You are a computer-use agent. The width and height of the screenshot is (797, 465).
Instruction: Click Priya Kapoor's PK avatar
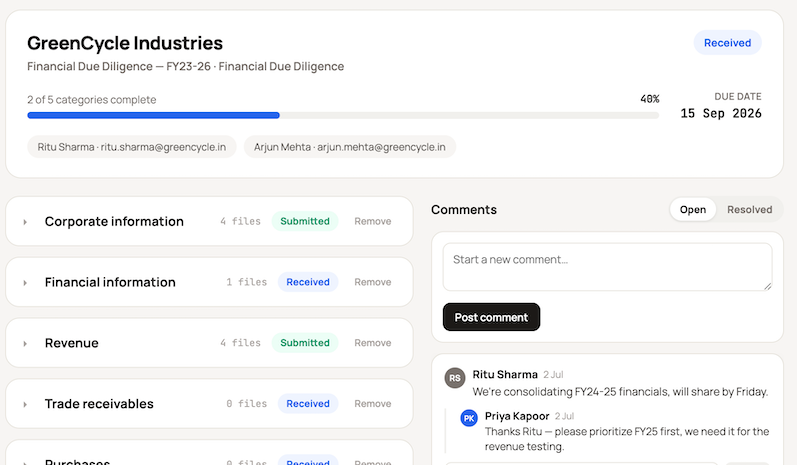point(469,418)
